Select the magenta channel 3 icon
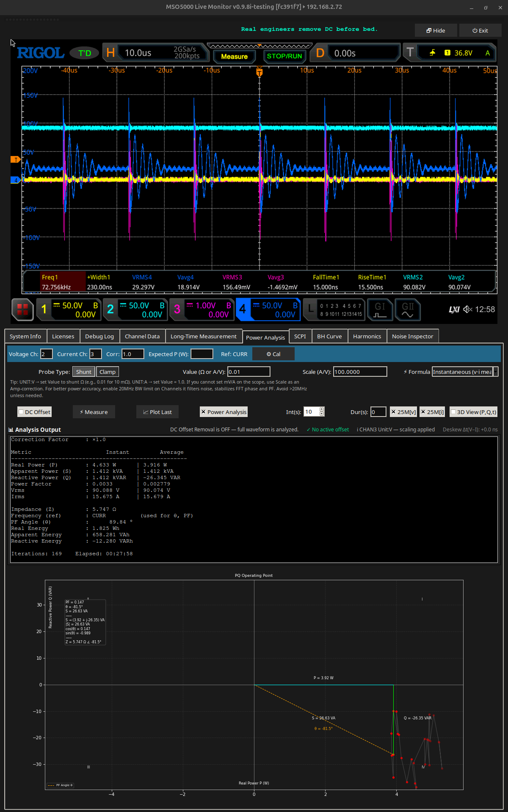Image resolution: width=508 pixels, height=812 pixels. [x=177, y=310]
